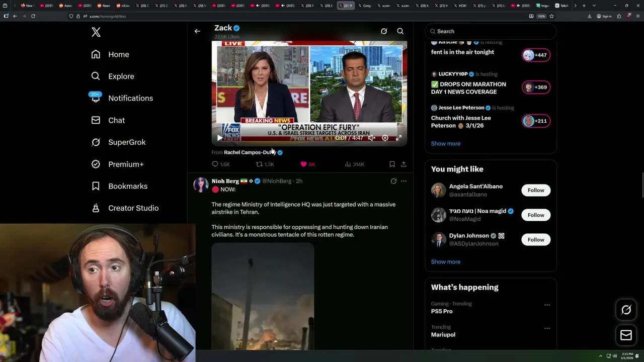Open a new browser tab
644x362 pixels.
click(x=584, y=6)
